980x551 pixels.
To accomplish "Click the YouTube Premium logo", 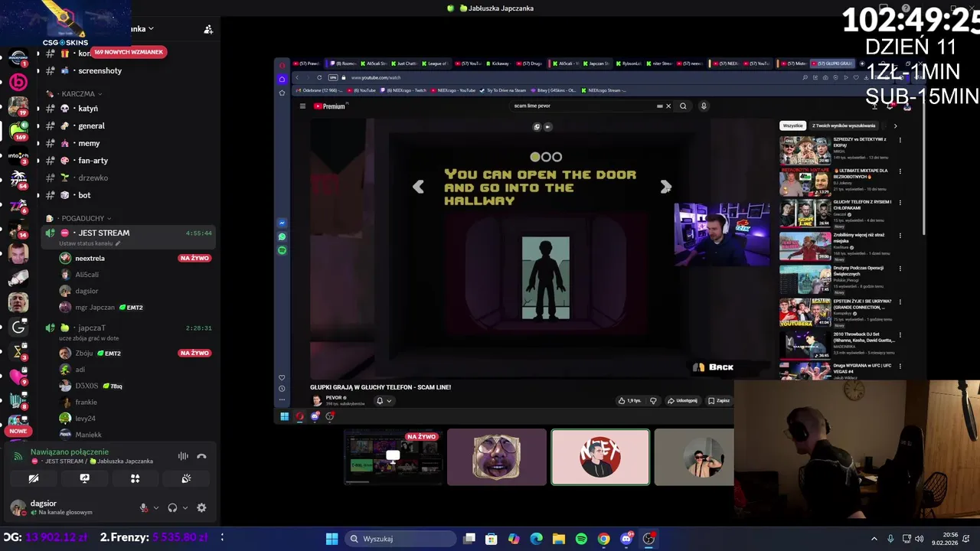I will [x=330, y=106].
